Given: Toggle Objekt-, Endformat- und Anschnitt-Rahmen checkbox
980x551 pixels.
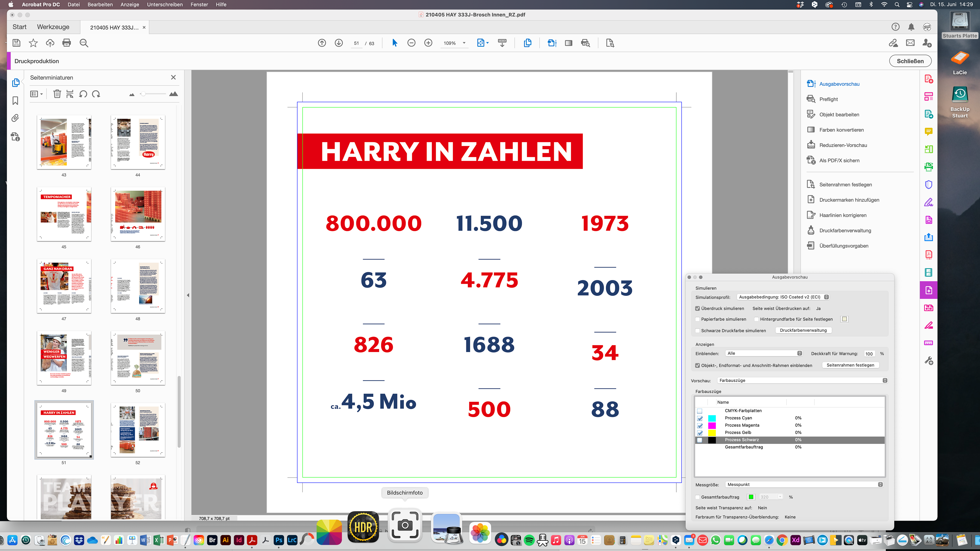Looking at the screenshot, I should pyautogui.click(x=697, y=366).
